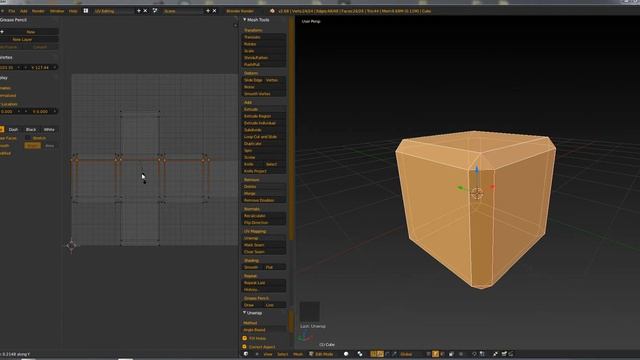Toggle the Stretch checkbox
Image resolution: width=640 pixels, height=360 pixels.
[28, 138]
